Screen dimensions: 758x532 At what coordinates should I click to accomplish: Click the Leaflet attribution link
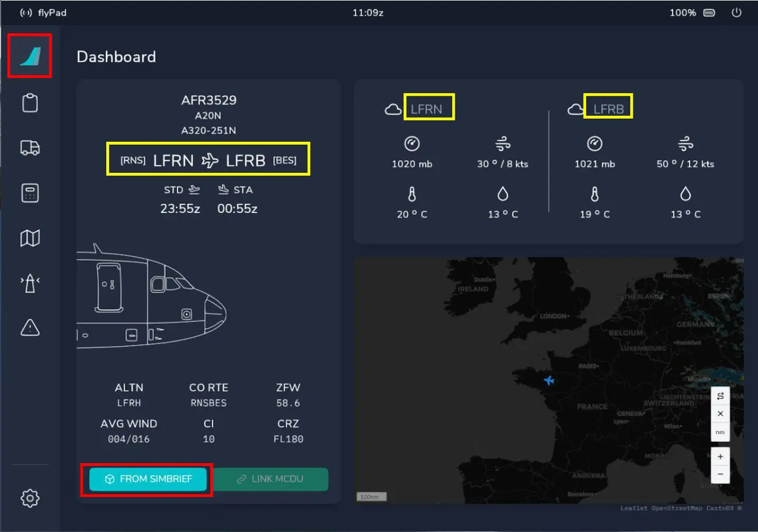[x=634, y=508]
